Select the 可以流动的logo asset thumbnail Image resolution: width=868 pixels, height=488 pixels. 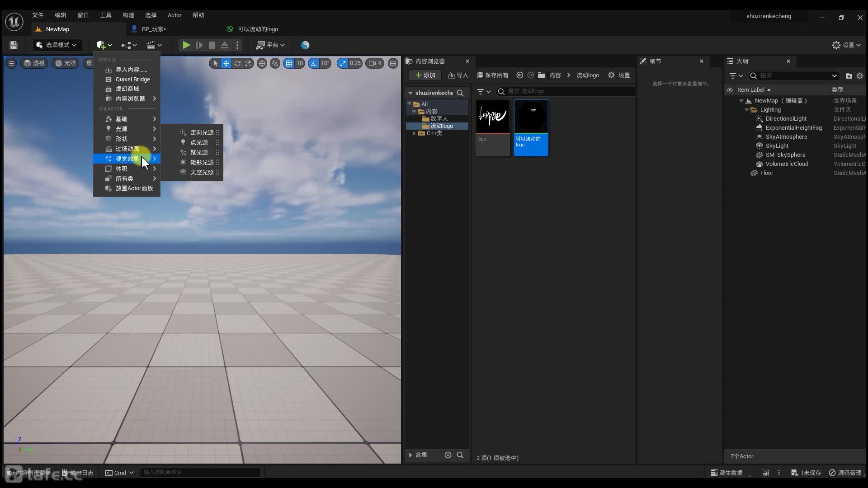(x=531, y=128)
